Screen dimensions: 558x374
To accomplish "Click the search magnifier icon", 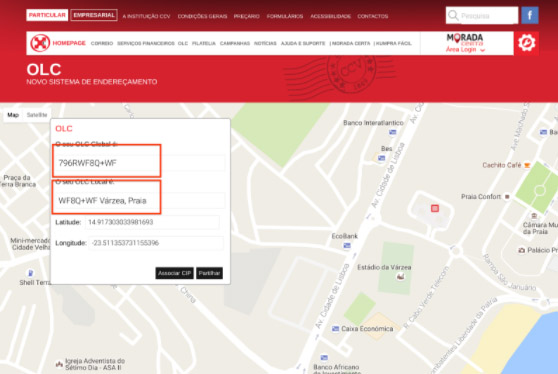I will pyautogui.click(x=453, y=15).
